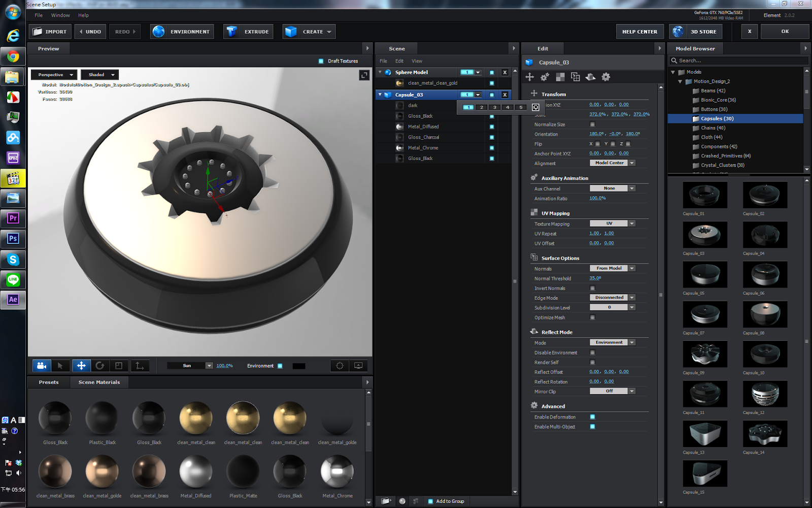Select the Capsule_12 model thumbnail
812x508 pixels.
[765, 394]
